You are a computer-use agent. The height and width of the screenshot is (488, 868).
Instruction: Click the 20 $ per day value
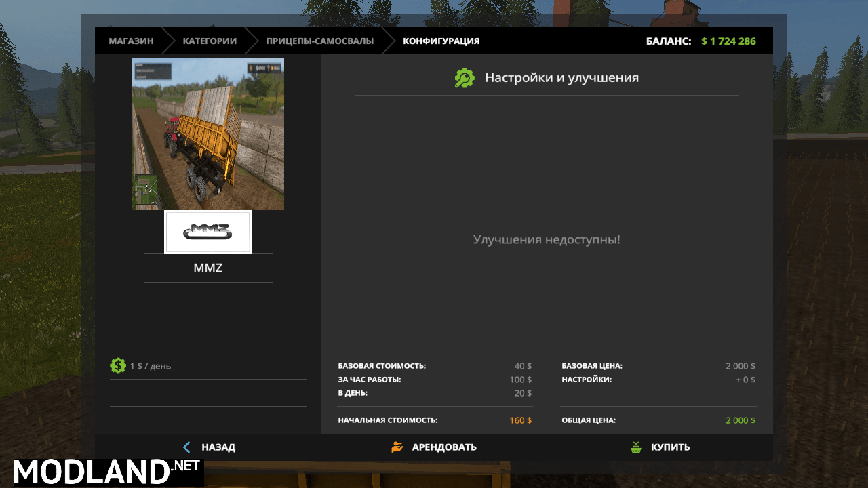click(x=523, y=393)
